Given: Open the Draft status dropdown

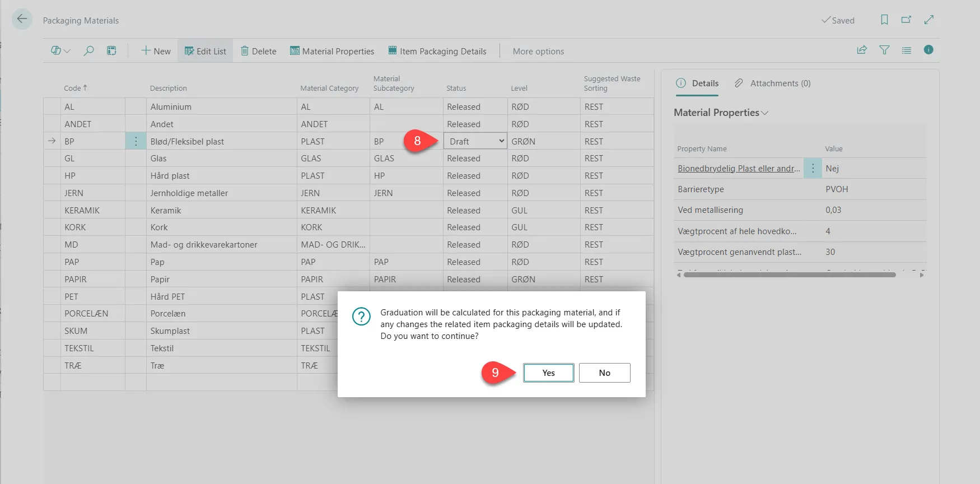Looking at the screenshot, I should tap(475, 141).
